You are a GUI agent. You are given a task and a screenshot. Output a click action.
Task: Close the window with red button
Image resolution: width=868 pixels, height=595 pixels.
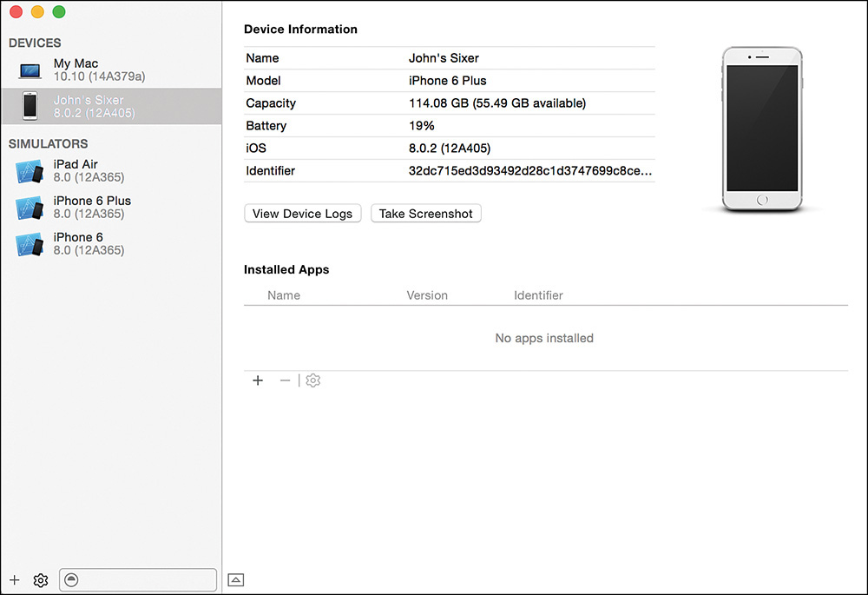point(16,11)
